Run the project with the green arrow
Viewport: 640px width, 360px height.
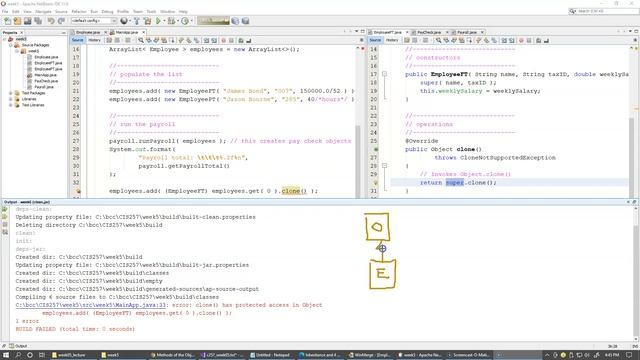coord(158,21)
